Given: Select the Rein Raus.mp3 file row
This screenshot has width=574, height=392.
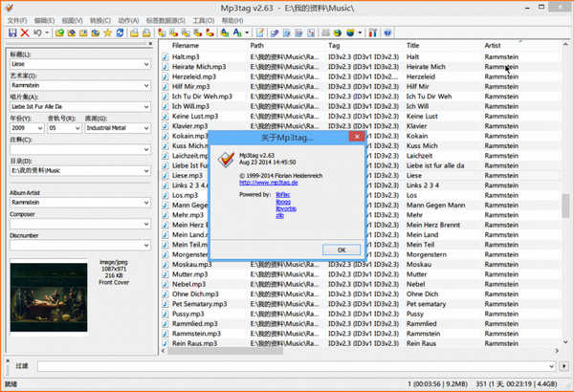Looking at the screenshot, I should pyautogui.click(x=361, y=343).
